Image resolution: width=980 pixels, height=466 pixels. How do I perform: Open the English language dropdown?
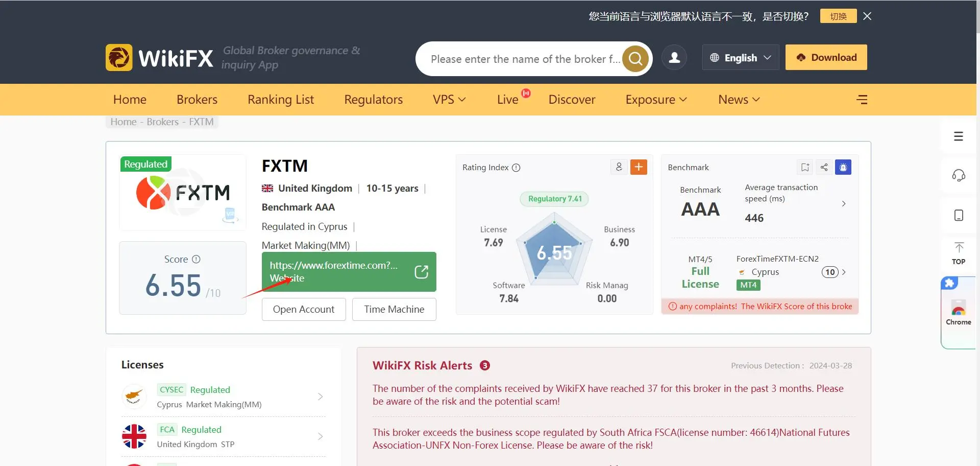click(x=741, y=57)
